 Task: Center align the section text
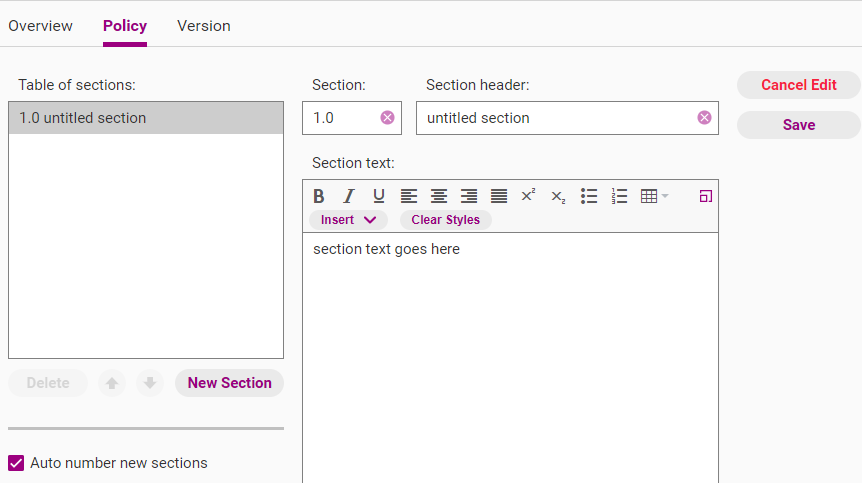[x=439, y=197]
